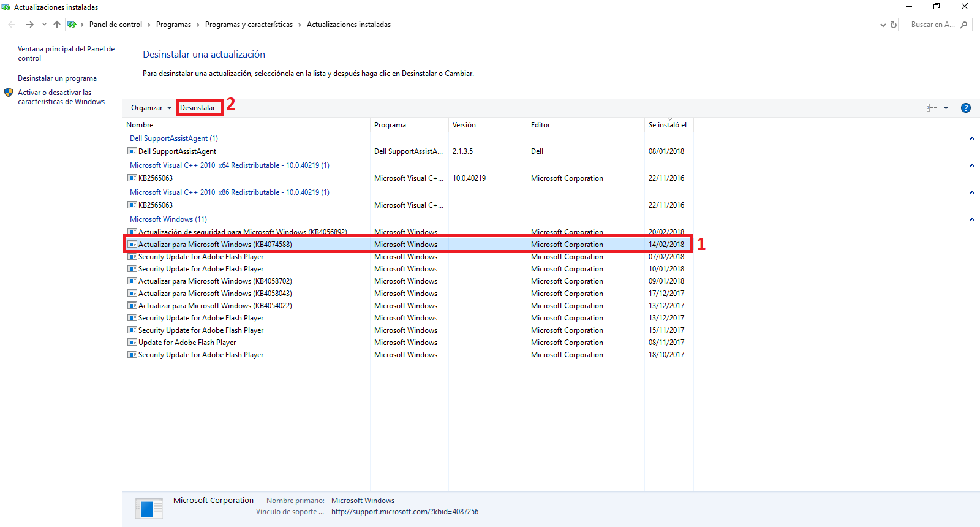980x527 pixels.
Task: Select KB2565063 dated with version 10.0.40219
Action: [409, 178]
